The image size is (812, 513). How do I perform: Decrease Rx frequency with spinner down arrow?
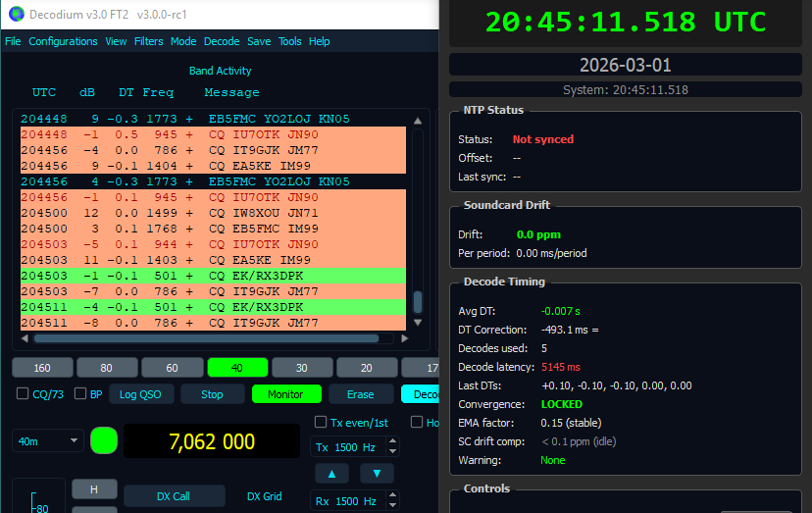coord(394,506)
